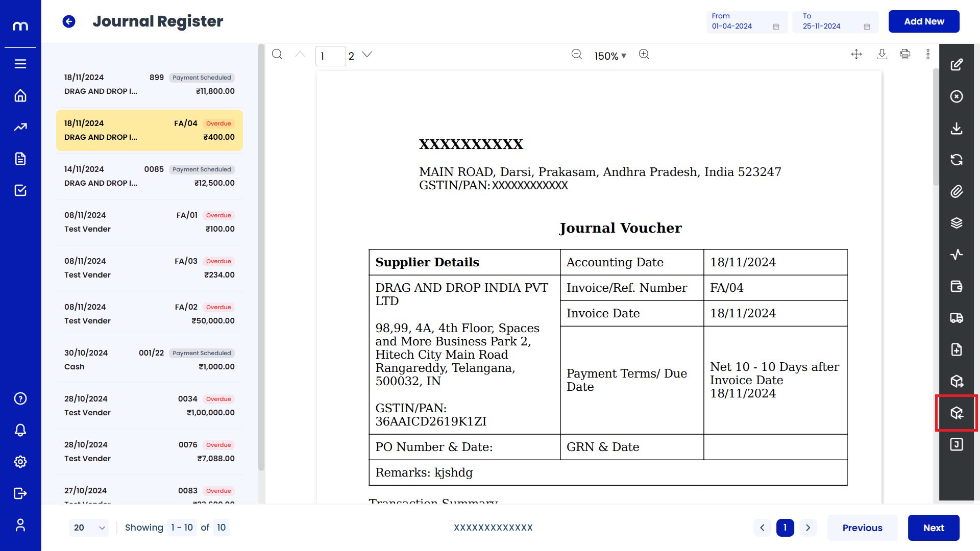Click the activity pulse icon

[957, 255]
